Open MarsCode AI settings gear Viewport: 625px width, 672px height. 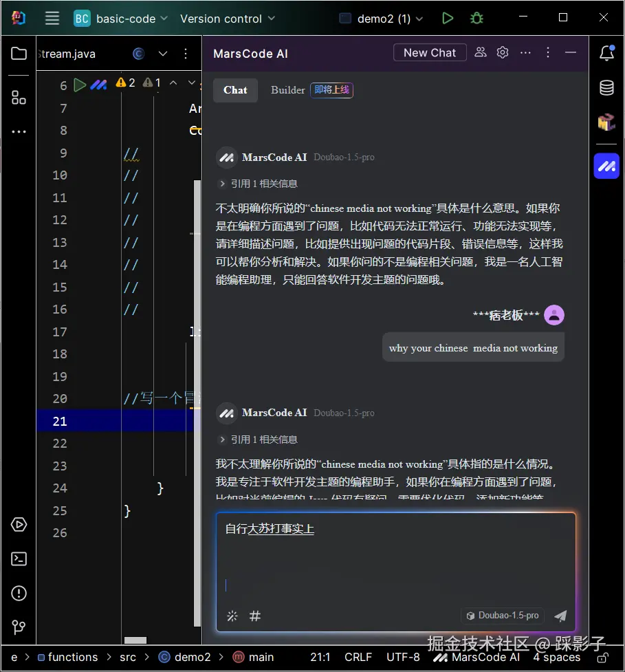pyautogui.click(x=502, y=52)
